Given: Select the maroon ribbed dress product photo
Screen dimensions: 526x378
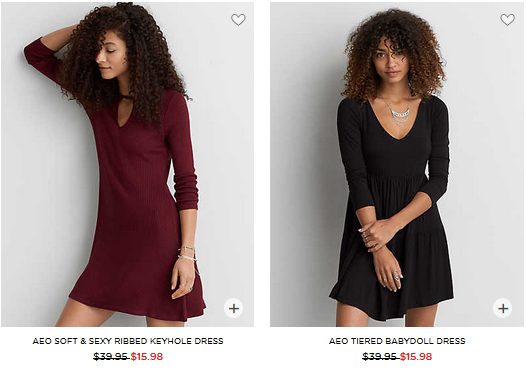Looking at the screenshot, I should (127, 164).
